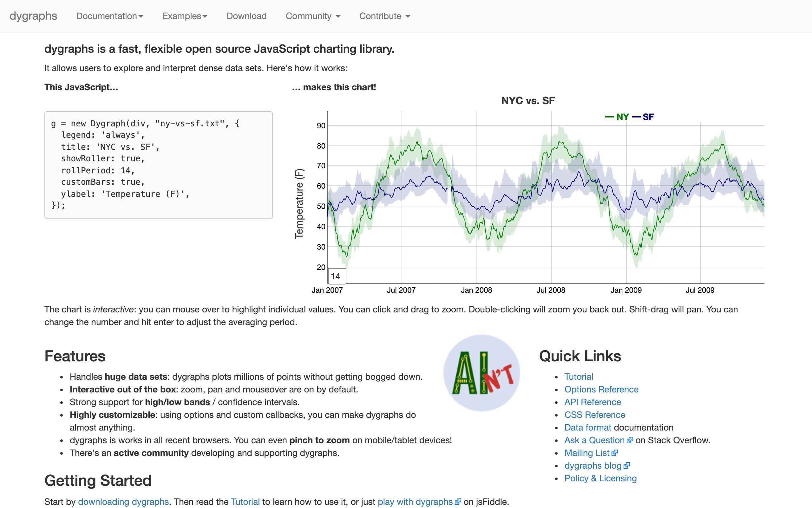Click the Getting Started heading

click(98, 480)
